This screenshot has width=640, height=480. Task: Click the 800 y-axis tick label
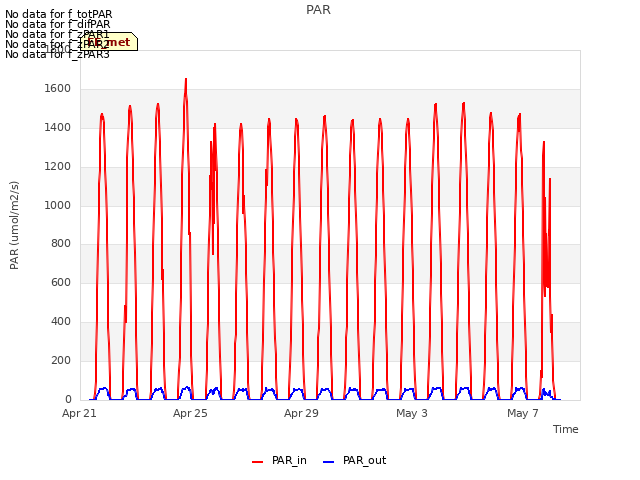61,244
